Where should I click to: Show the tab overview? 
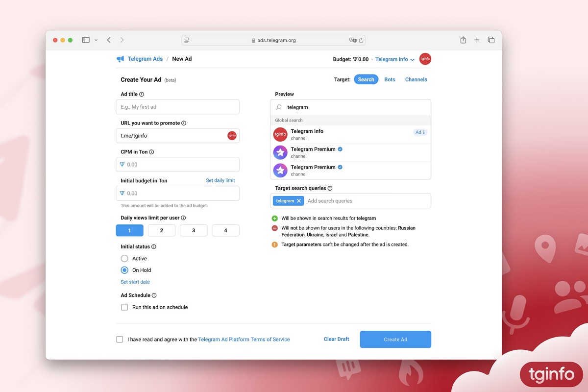(491, 40)
